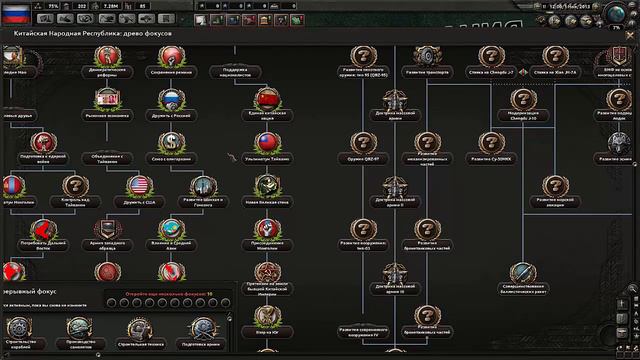The image size is (640, 360).
Task: Select the 'Развитие транспорта' wheel focus
Action: [427, 56]
